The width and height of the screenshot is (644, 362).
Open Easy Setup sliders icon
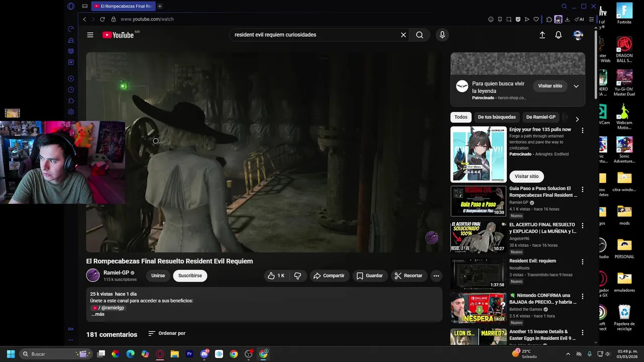[x=591, y=19]
